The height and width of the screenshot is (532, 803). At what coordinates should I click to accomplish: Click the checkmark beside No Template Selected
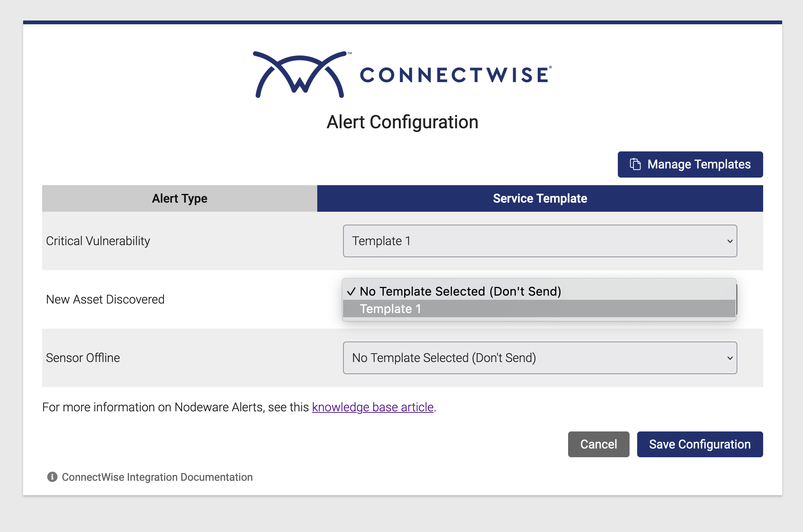click(351, 291)
